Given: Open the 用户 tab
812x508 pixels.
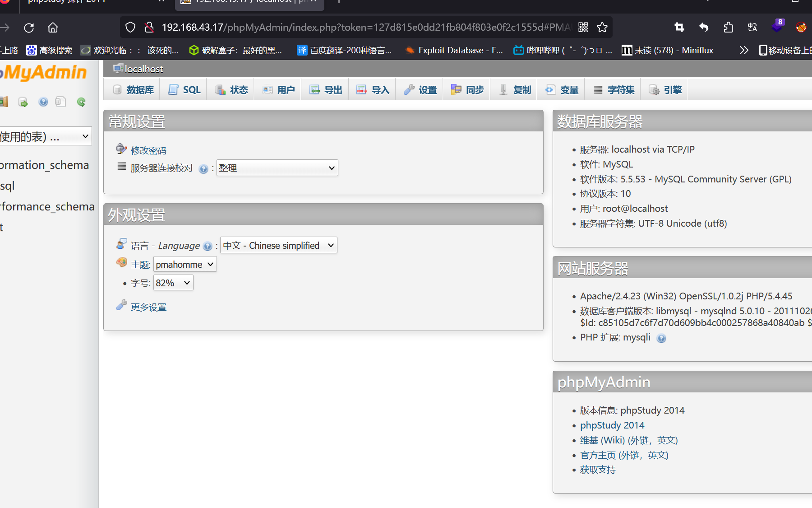Looking at the screenshot, I should coord(279,90).
